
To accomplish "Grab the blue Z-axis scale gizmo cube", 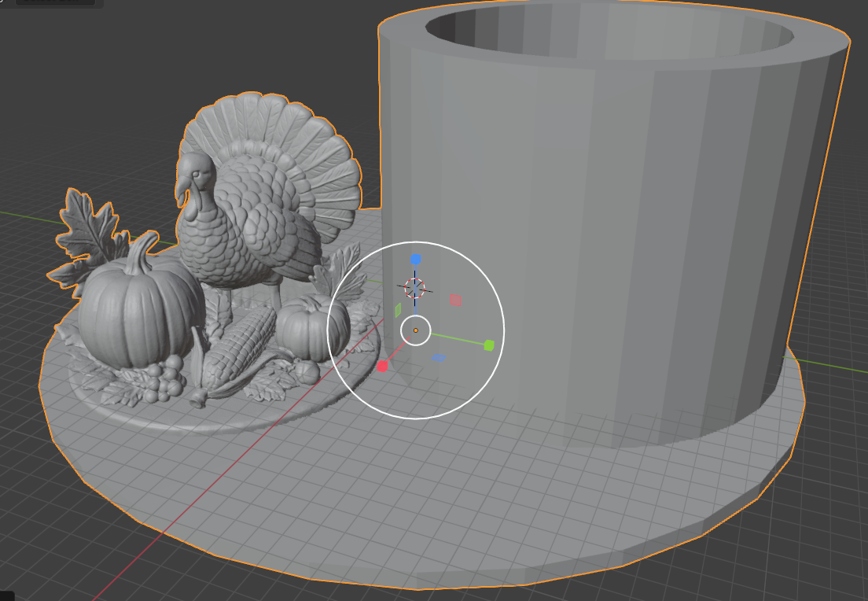I will 416,260.
